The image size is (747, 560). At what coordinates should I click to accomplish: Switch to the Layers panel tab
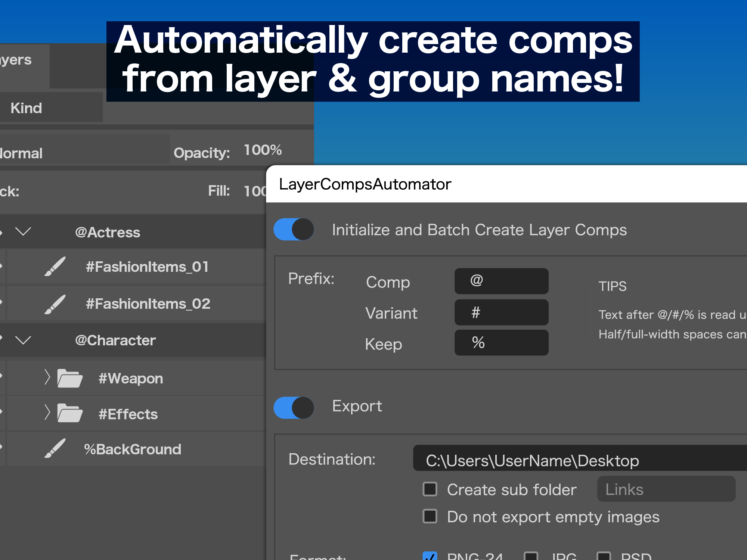pyautogui.click(x=25, y=66)
